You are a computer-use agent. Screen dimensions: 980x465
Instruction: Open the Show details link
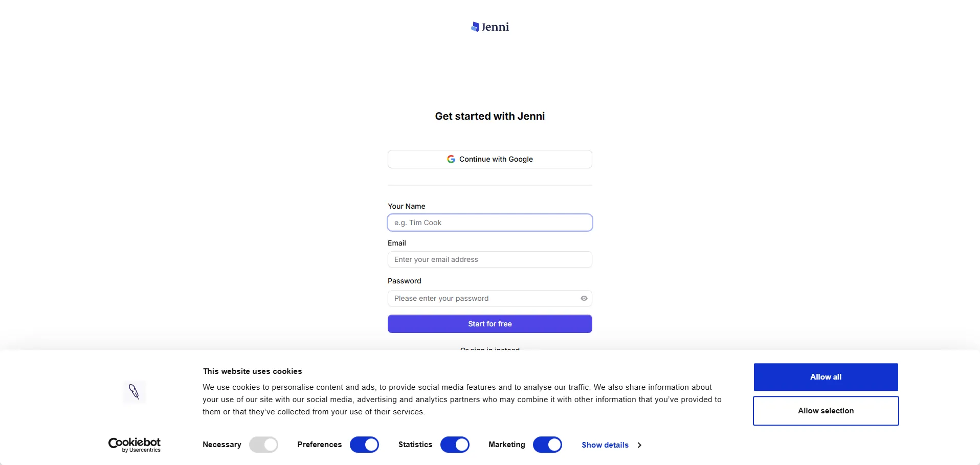(x=605, y=445)
